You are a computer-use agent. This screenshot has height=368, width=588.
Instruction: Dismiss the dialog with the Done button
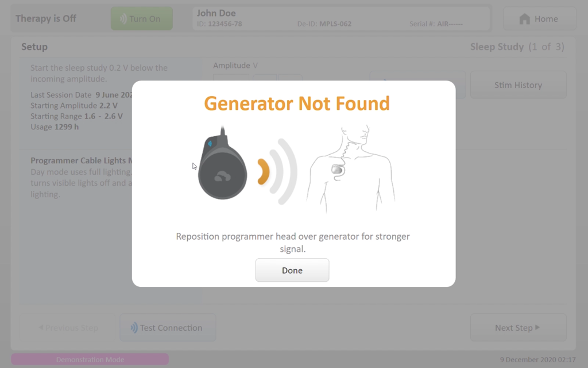[x=292, y=270]
